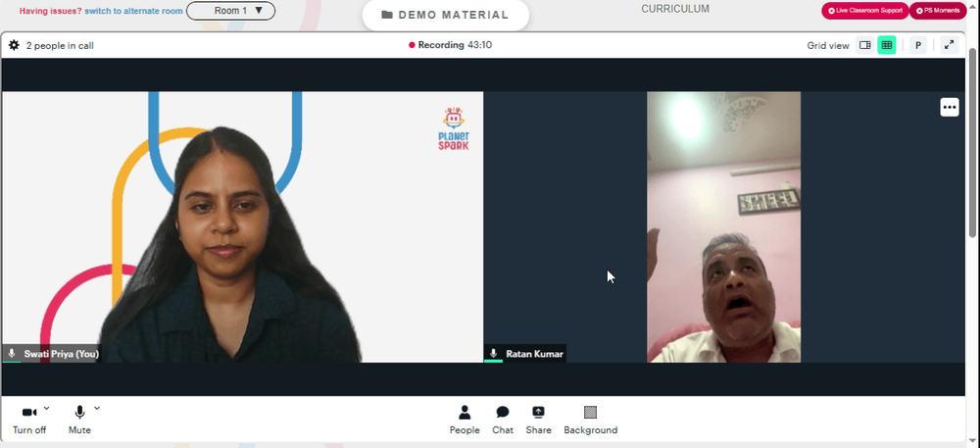Start screen Share
Image resolution: width=980 pixels, height=448 pixels.
pyautogui.click(x=538, y=420)
